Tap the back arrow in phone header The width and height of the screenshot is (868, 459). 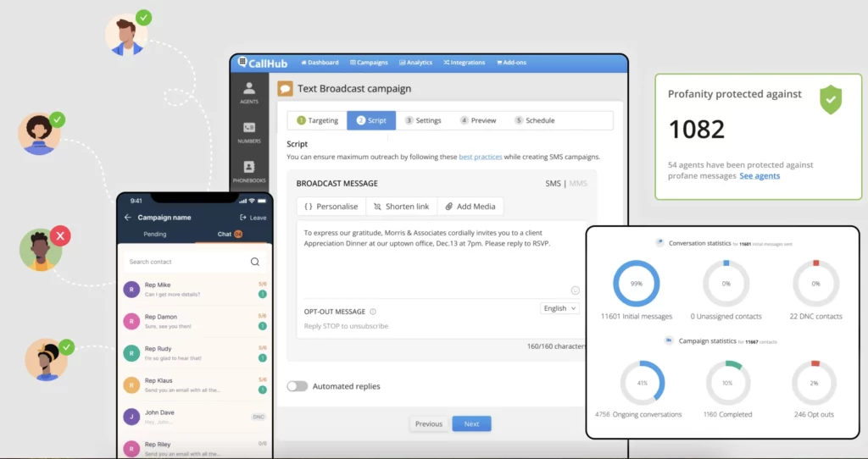tap(127, 218)
